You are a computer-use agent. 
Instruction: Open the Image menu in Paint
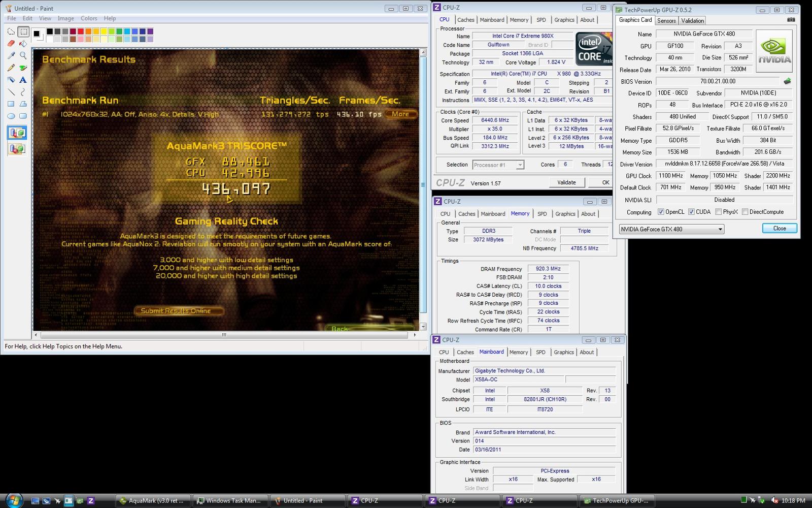pos(66,18)
